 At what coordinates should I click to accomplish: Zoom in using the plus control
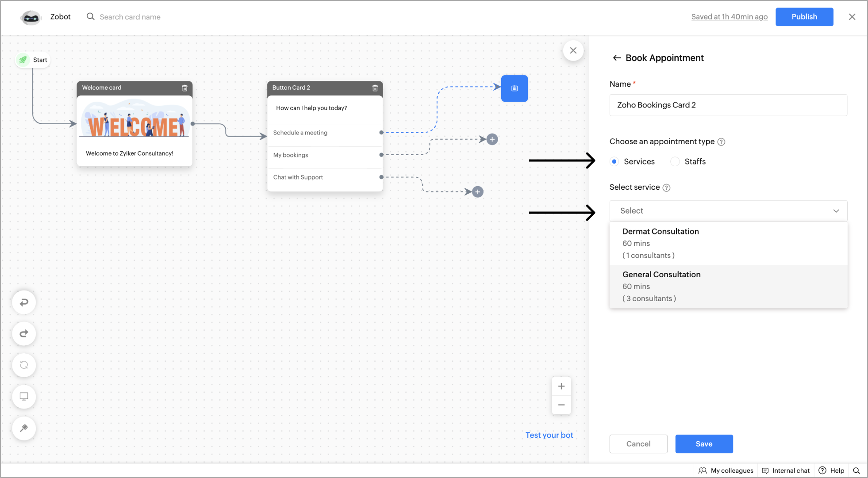coord(561,386)
